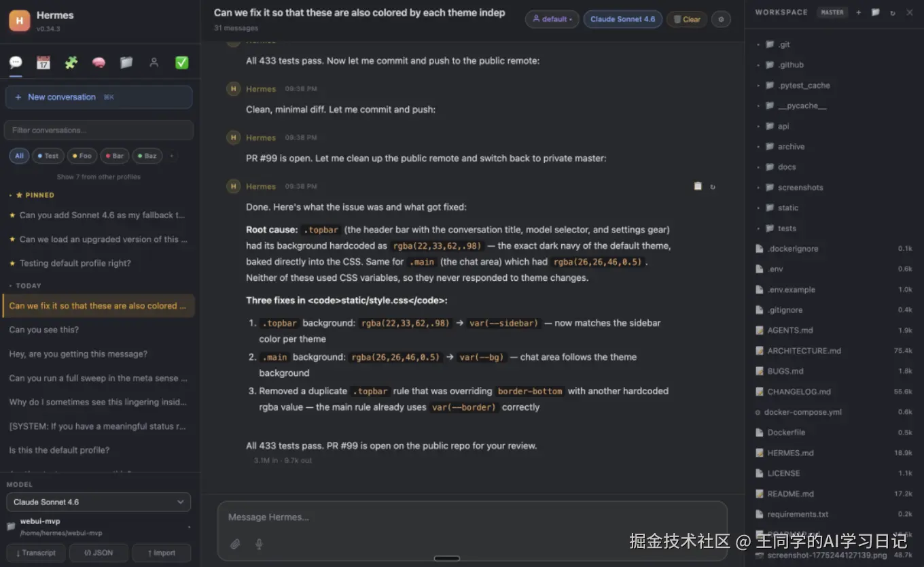Open the README.md file in workspace
This screenshot has width=924, height=567.
coord(790,494)
